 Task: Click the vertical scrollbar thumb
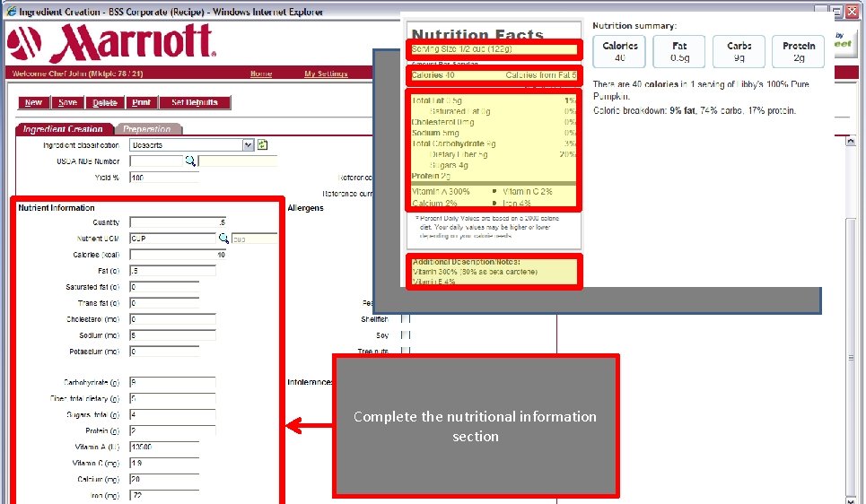[851, 358]
